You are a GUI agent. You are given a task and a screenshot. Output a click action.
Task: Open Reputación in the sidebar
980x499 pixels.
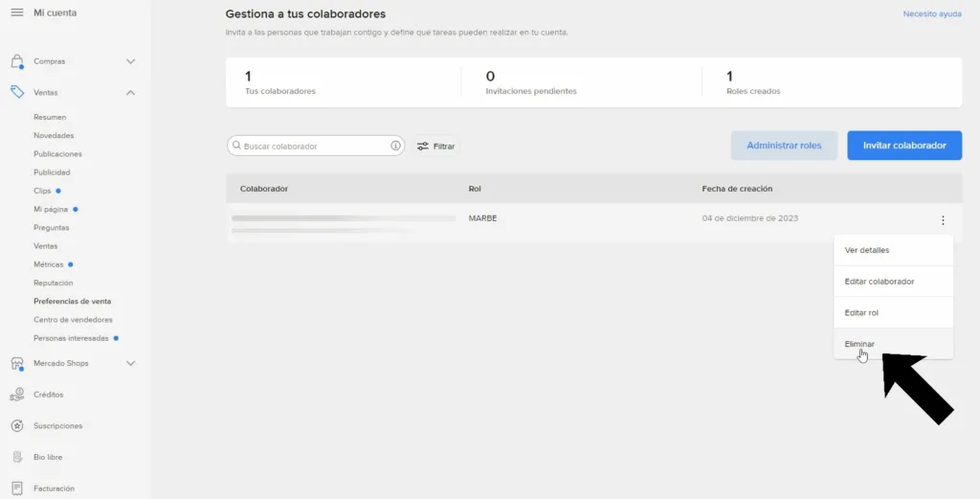pos(54,283)
